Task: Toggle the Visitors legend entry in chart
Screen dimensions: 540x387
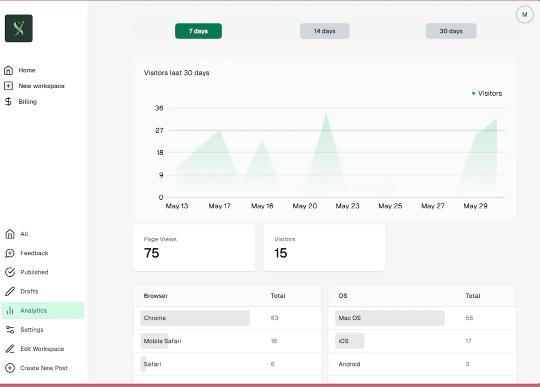Action: pos(487,93)
